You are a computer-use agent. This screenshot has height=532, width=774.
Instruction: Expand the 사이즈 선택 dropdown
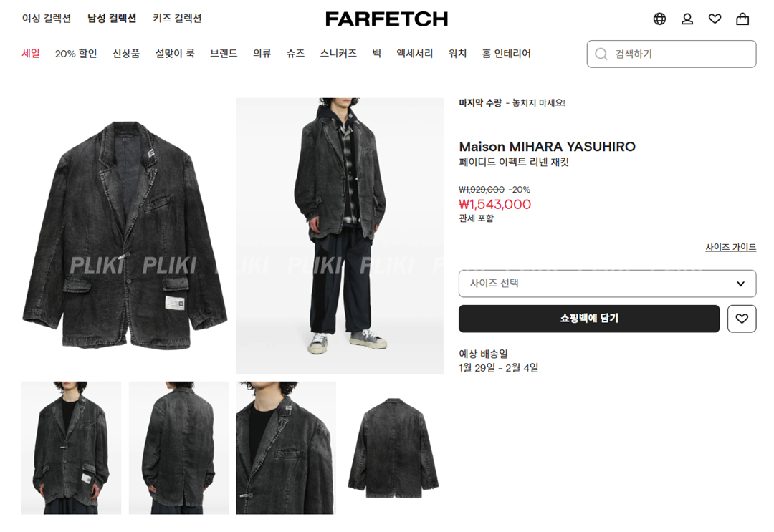point(607,284)
